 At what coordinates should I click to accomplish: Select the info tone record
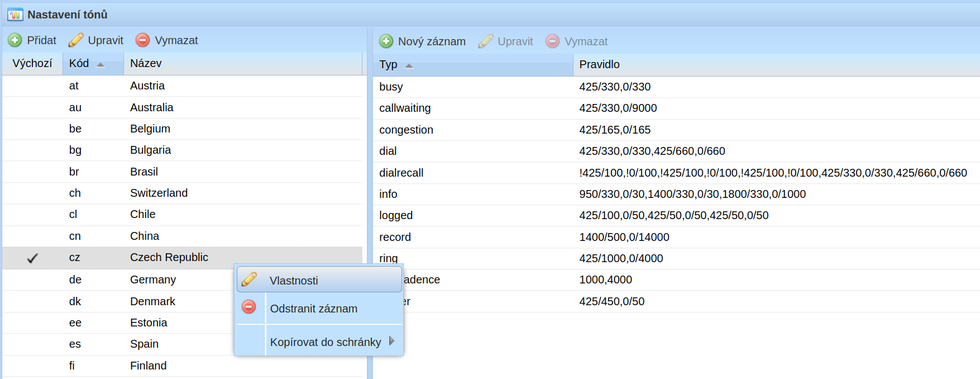[x=676, y=195]
